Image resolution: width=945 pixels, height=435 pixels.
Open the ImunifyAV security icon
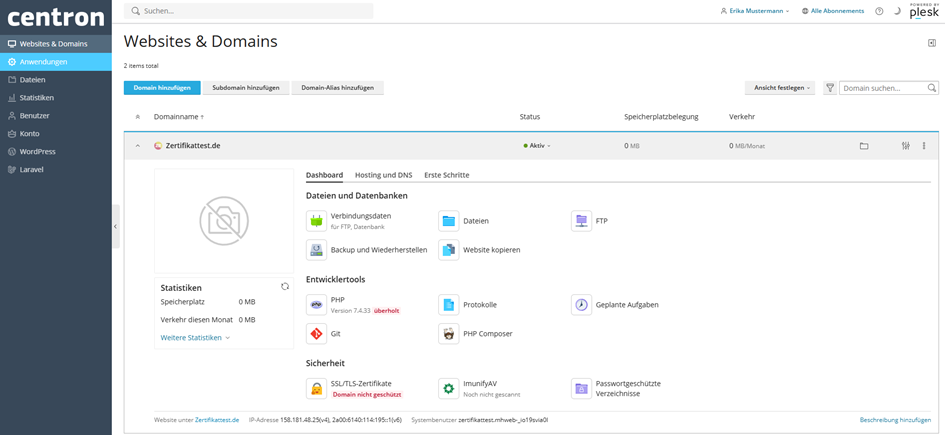tap(449, 388)
